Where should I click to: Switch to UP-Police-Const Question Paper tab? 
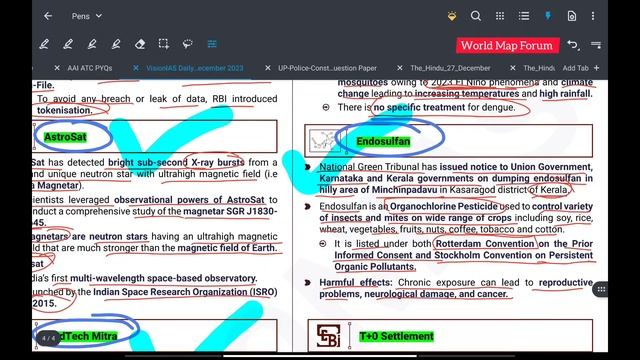327,68
